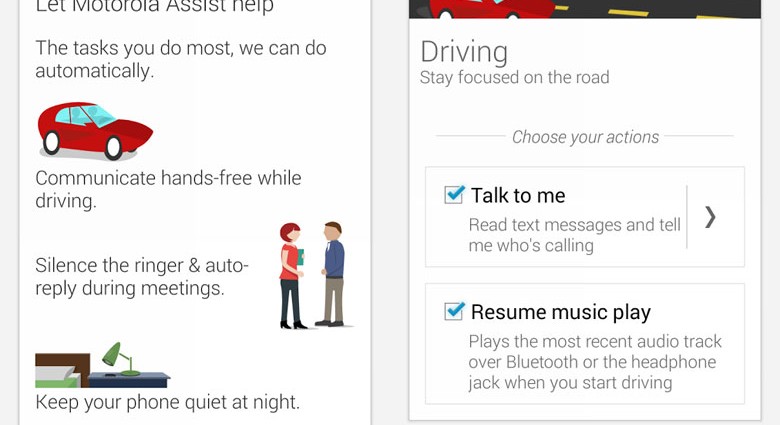Image resolution: width=780 pixels, height=425 pixels.
Task: Select the Resume music play label
Action: click(561, 313)
